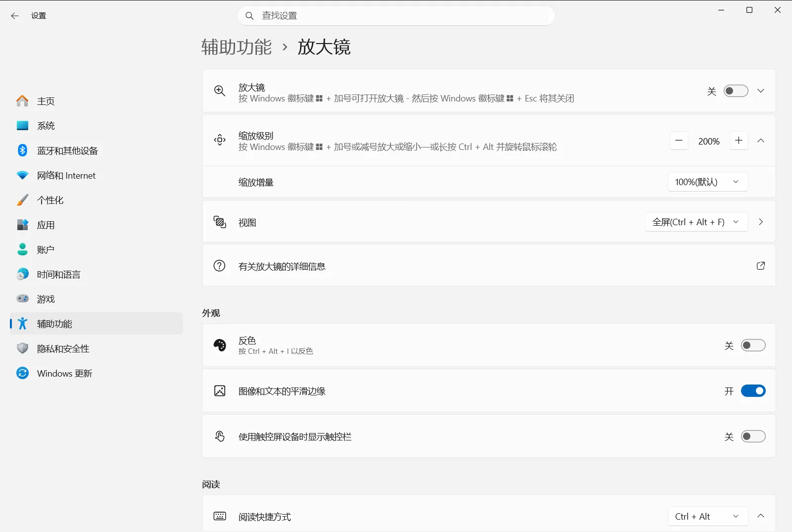Click the 查找设置 search field
The width and height of the screenshot is (792, 532).
(396, 16)
